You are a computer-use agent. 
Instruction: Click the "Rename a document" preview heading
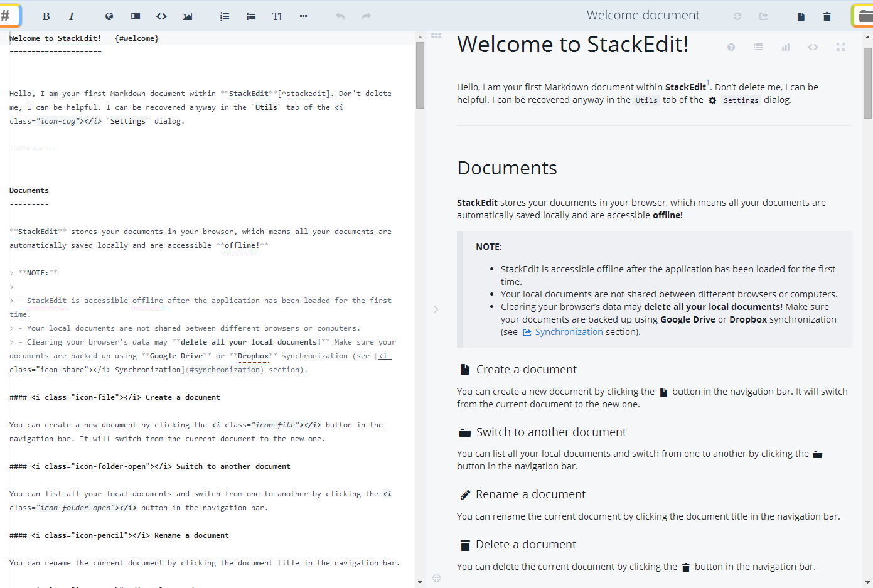pyautogui.click(x=530, y=494)
